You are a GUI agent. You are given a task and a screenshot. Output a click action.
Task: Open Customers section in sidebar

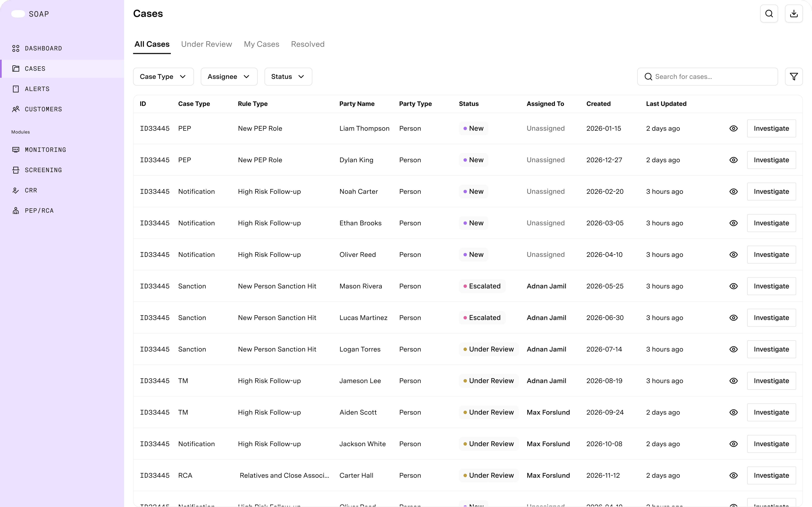pos(43,109)
